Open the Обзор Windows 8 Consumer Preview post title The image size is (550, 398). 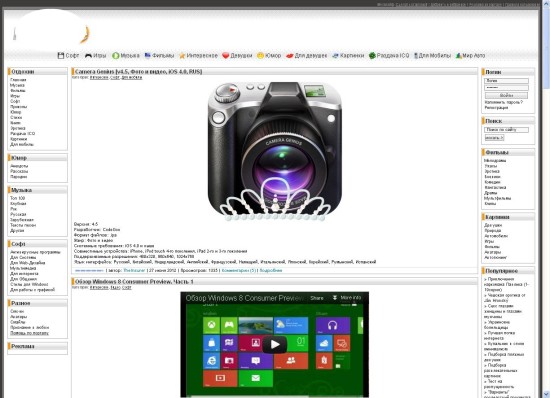(134, 282)
